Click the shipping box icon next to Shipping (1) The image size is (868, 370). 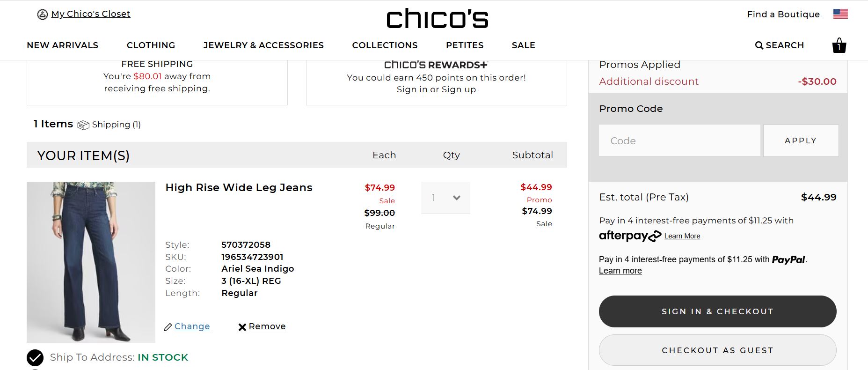pyautogui.click(x=83, y=125)
